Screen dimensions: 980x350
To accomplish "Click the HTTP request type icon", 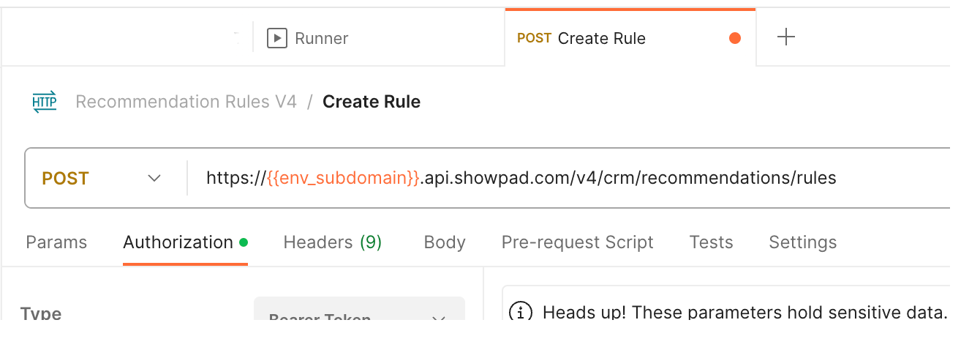I will pos(45,102).
